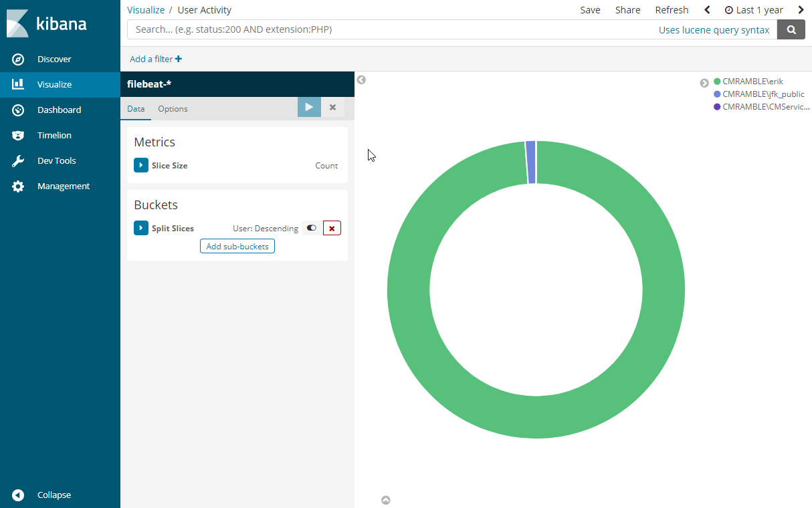Image resolution: width=812 pixels, height=508 pixels.
Task: Collapse the editor panel with left arrow
Action: tap(361, 80)
